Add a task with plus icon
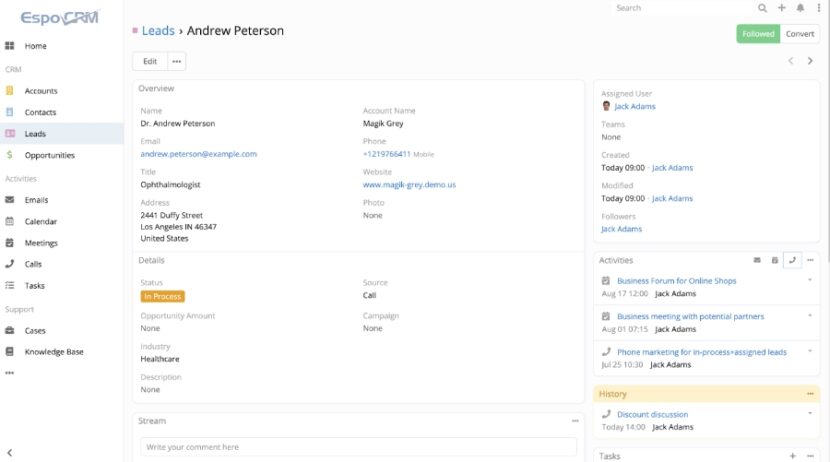This screenshot has height=462, width=830. pyautogui.click(x=792, y=456)
